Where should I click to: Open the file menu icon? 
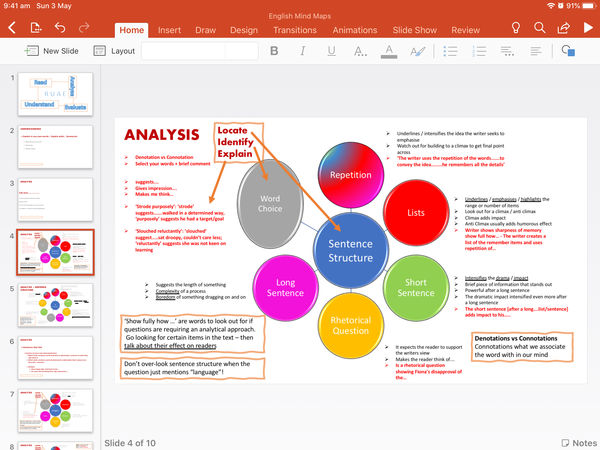[36, 28]
